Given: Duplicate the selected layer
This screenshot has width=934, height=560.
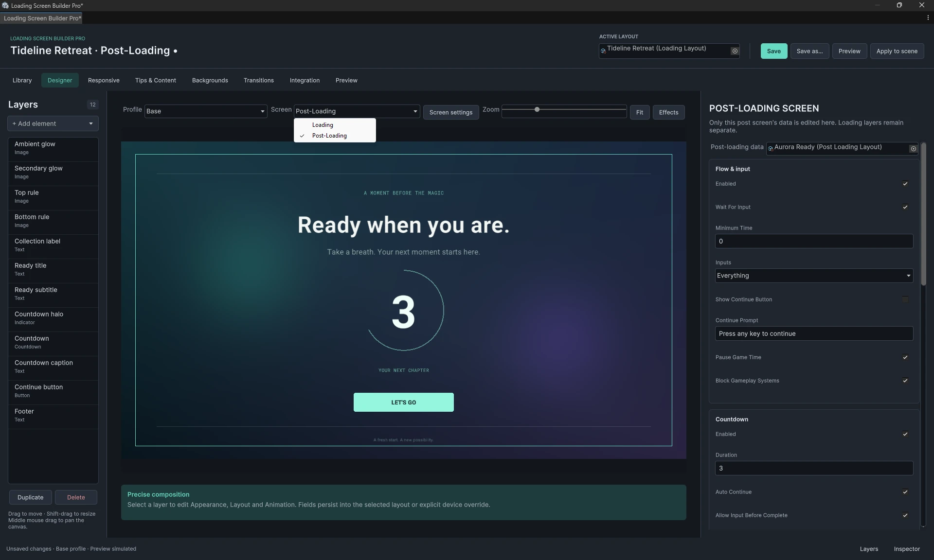Looking at the screenshot, I should tap(31, 497).
